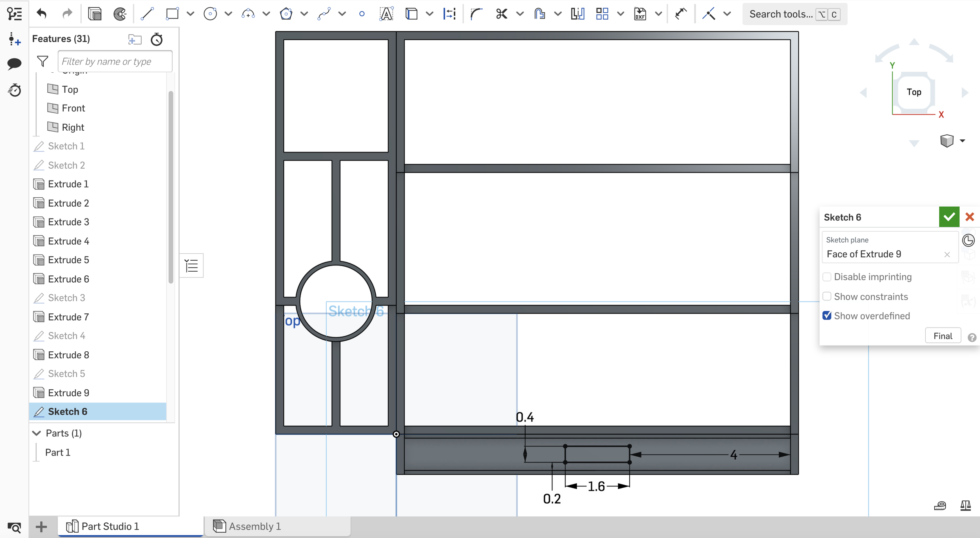
Task: Select the Trim tool
Action: [501, 13]
